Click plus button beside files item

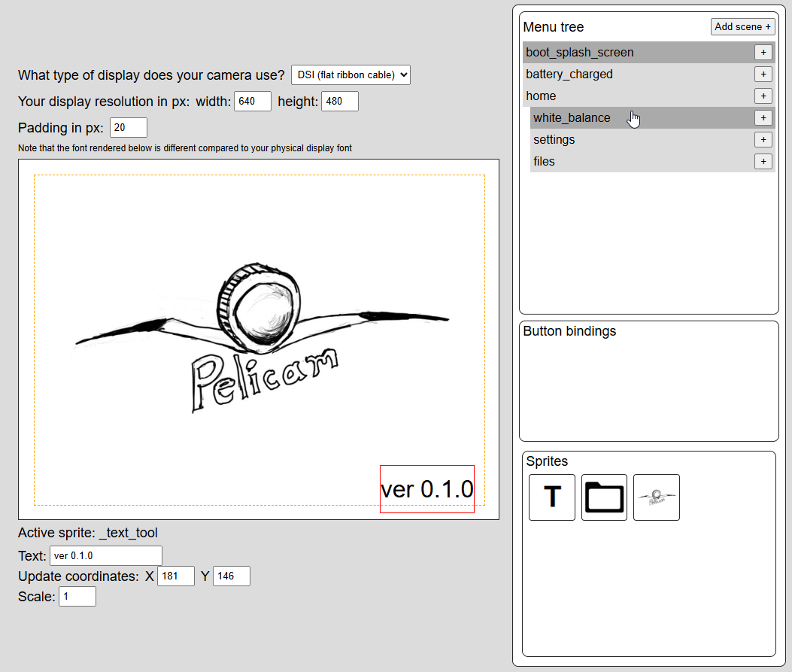pyautogui.click(x=763, y=162)
